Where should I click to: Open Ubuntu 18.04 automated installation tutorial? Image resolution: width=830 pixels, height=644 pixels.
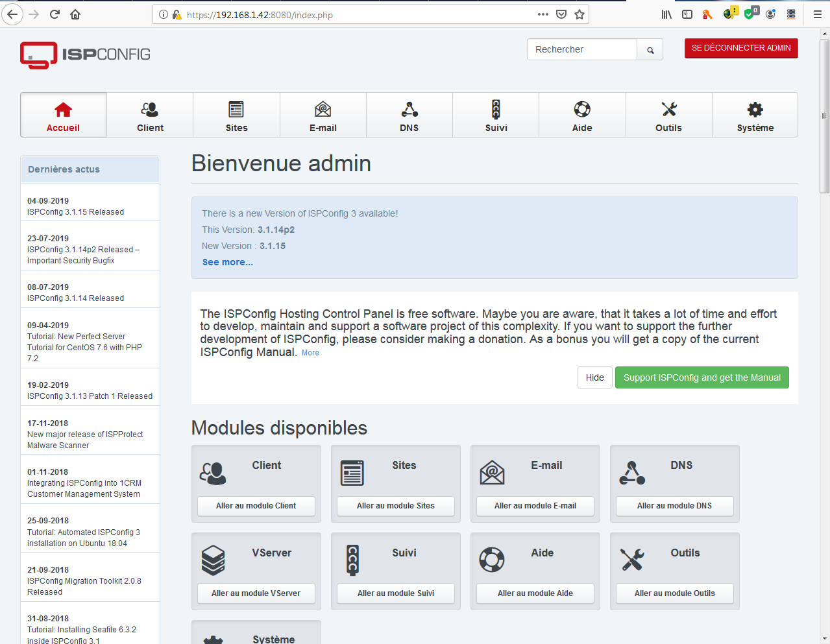[x=84, y=538]
